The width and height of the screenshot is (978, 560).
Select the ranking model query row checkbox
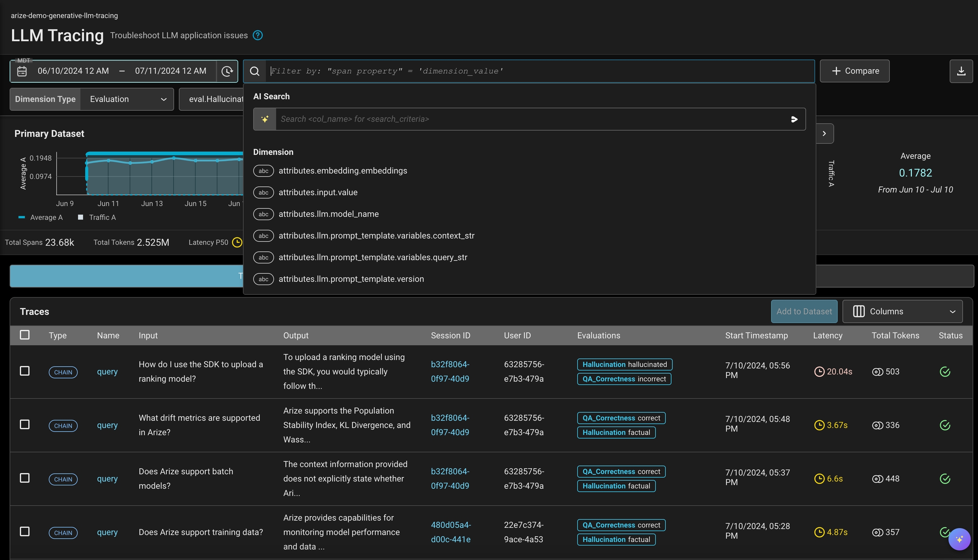point(25,371)
